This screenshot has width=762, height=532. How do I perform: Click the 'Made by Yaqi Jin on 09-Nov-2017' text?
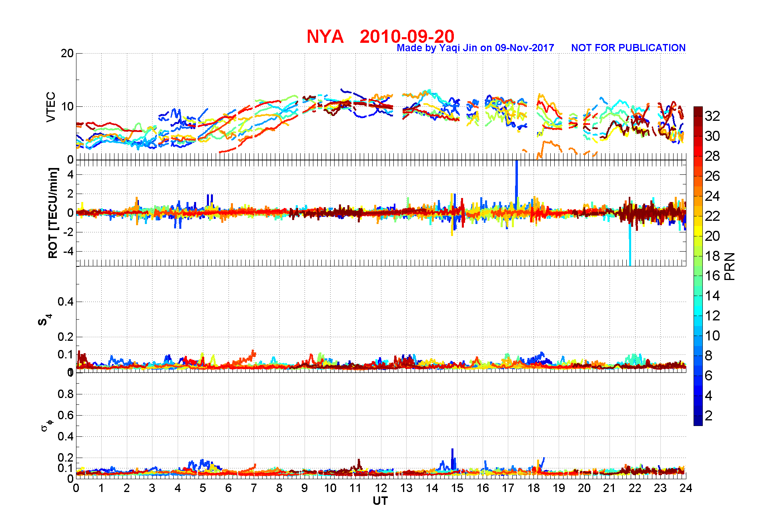coord(475,48)
